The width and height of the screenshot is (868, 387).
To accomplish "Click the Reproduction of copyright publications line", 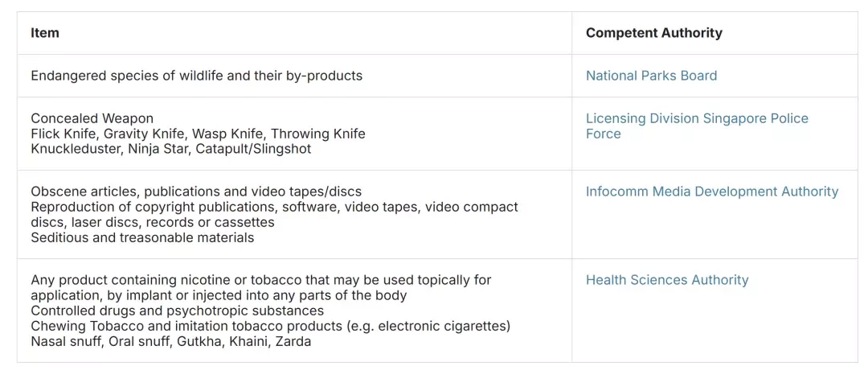I will 275,207.
